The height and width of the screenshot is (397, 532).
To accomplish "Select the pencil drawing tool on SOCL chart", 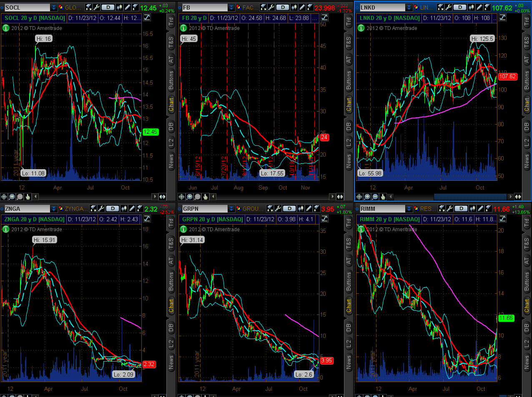I will tap(127, 7).
